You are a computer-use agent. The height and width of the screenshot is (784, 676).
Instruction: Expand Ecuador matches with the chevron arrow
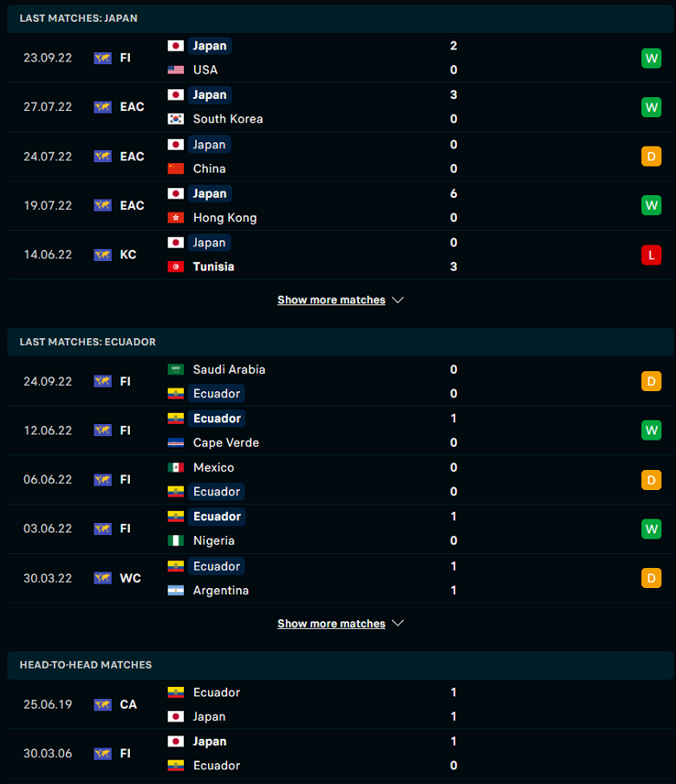(398, 624)
